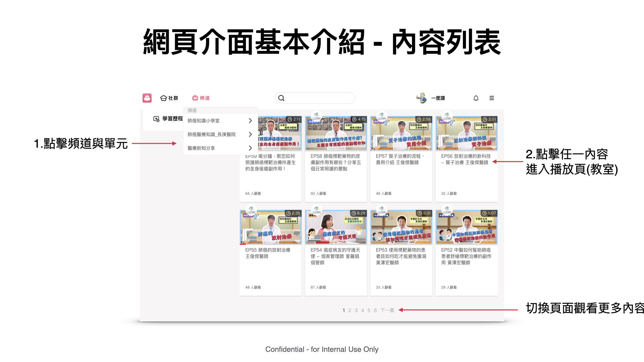Open the notification bell

[476, 98]
